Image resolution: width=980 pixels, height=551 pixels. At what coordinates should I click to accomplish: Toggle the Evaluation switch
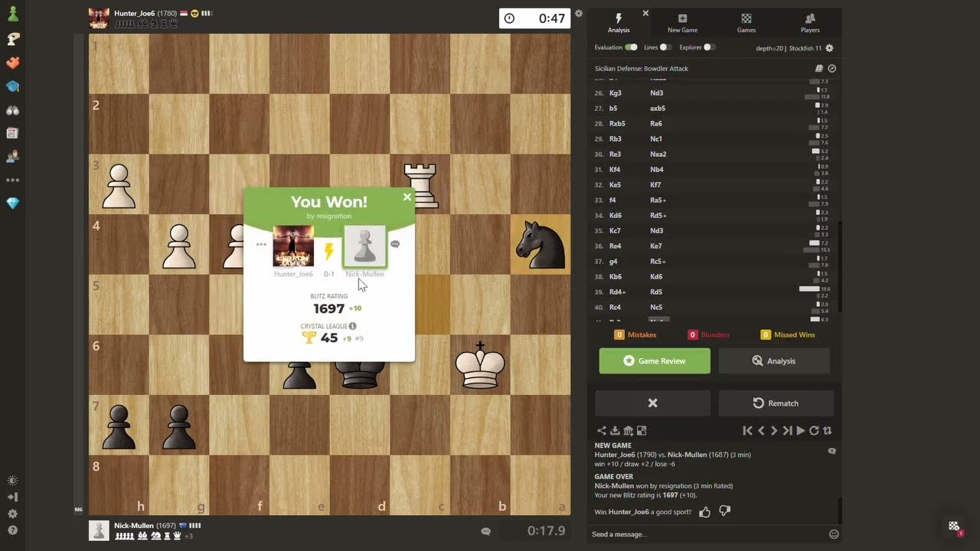click(631, 47)
